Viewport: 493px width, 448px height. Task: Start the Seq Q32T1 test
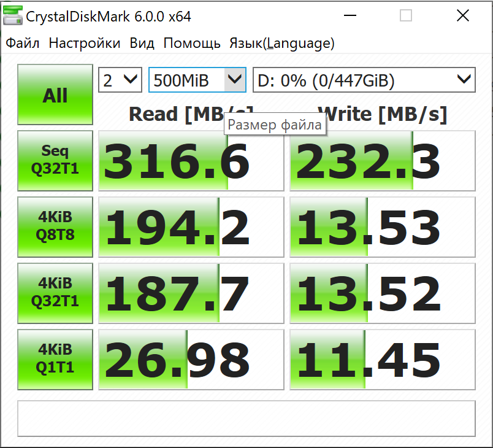55,161
